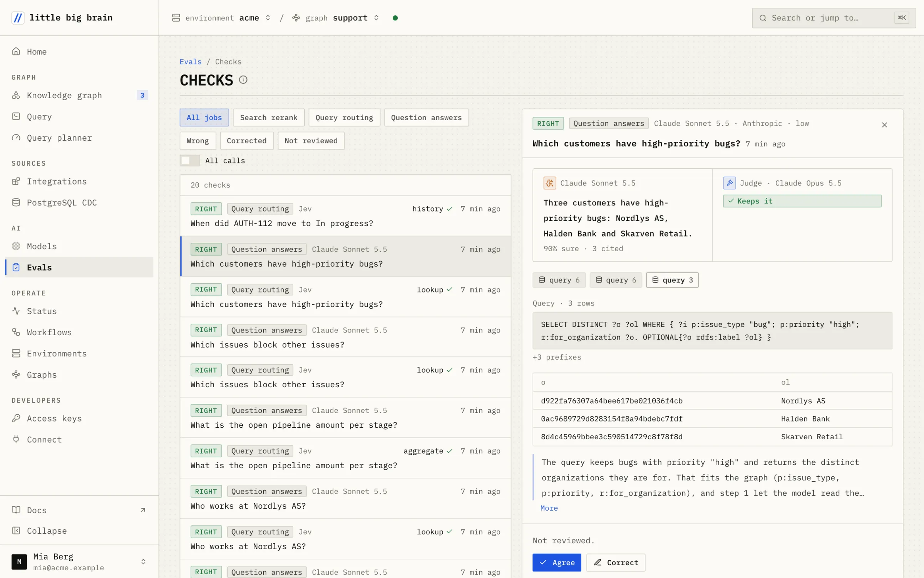Open PostgreSQL CDC source
Screen dimensions: 924x578
point(79,202)
